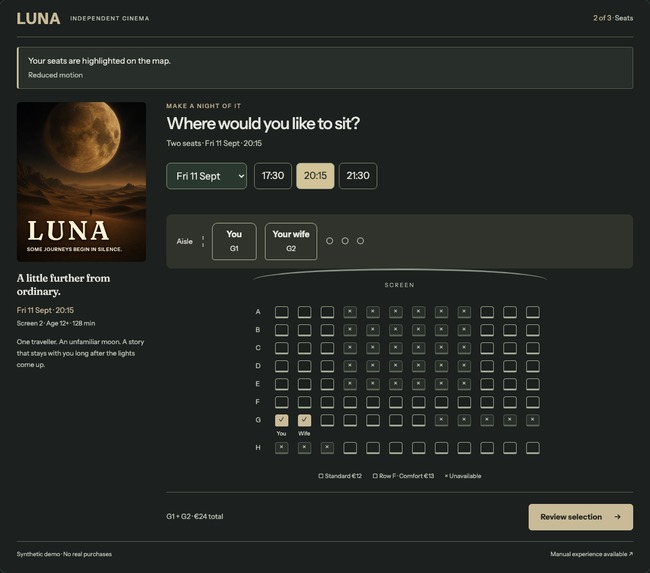
Task: Click the 'Row F · Comfort €13' legend entry
Action: point(403,476)
